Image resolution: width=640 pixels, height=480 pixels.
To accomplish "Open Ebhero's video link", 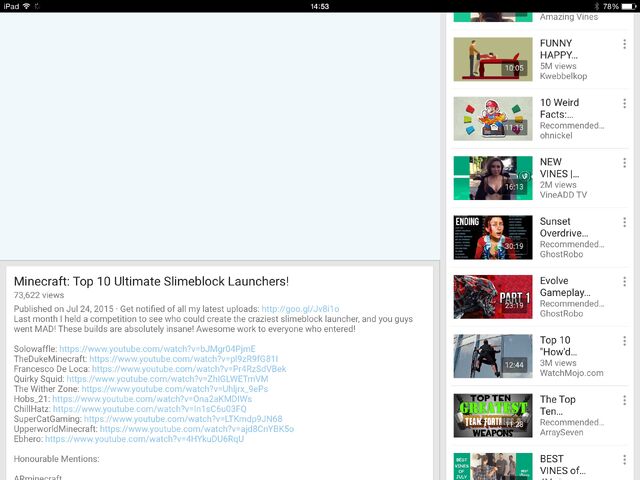I will [144, 439].
